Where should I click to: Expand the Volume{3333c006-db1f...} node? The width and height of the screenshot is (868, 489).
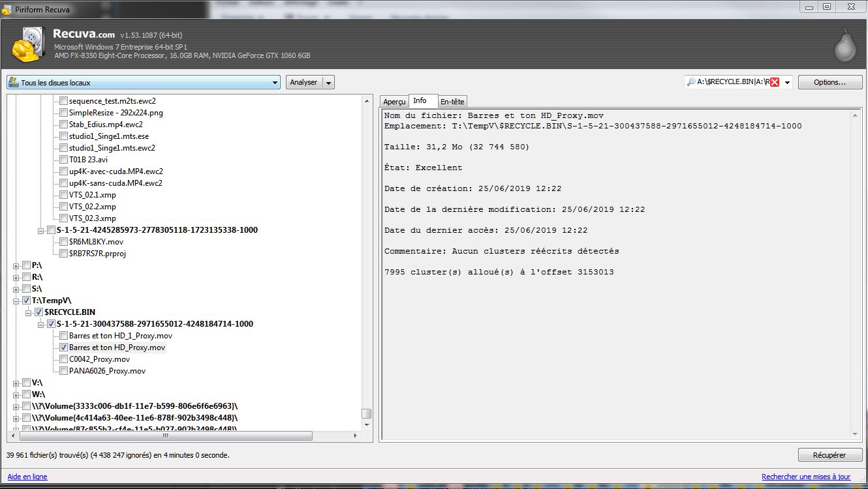pyautogui.click(x=16, y=406)
